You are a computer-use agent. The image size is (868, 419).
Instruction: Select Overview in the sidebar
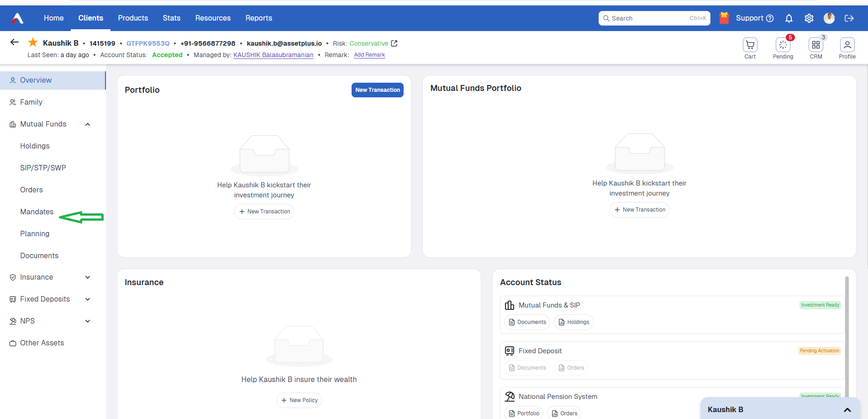[53, 80]
